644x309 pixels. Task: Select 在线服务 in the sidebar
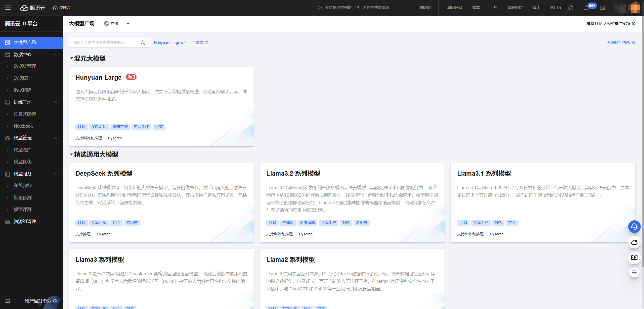(x=23, y=186)
